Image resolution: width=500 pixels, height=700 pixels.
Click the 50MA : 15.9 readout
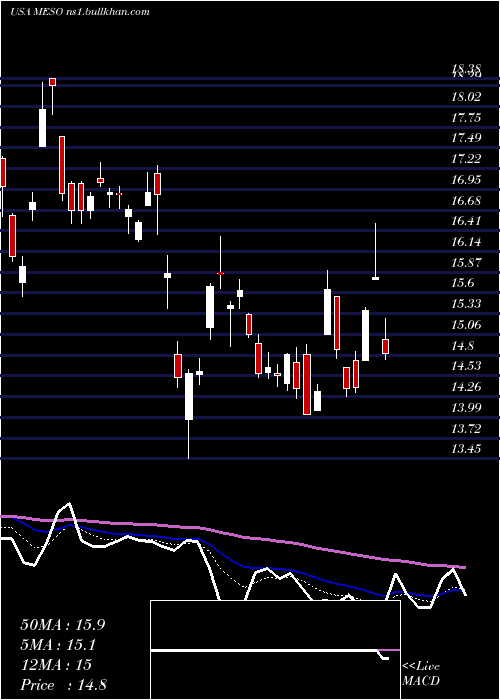[x=62, y=625]
